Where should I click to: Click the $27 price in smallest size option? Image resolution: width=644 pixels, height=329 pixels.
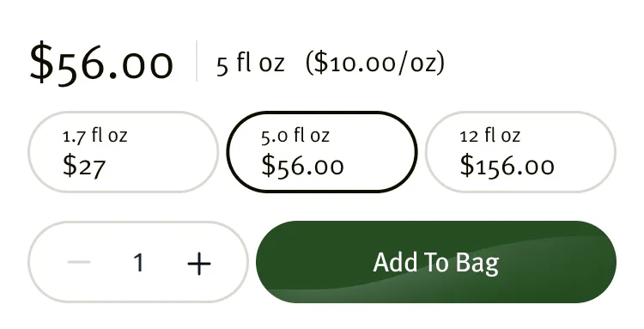[84, 166]
